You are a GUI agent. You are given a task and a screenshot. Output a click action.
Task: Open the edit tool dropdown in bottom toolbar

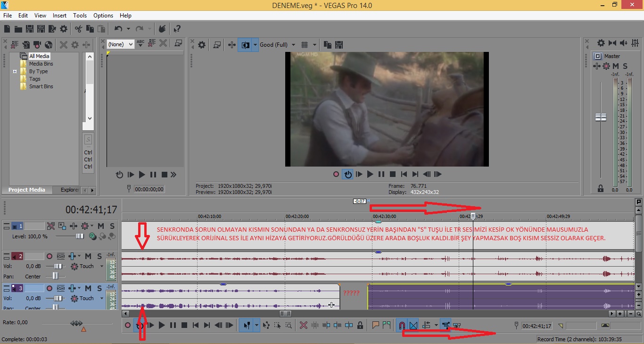[256, 325]
